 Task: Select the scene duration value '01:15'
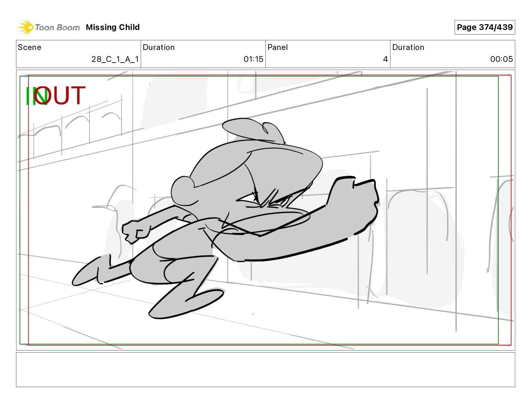click(253, 59)
